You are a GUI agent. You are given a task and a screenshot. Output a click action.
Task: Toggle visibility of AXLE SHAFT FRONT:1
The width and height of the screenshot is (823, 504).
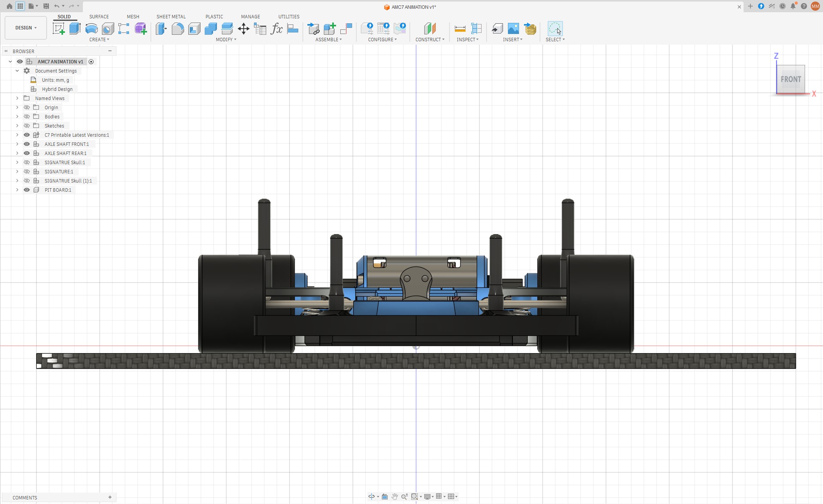pos(27,144)
